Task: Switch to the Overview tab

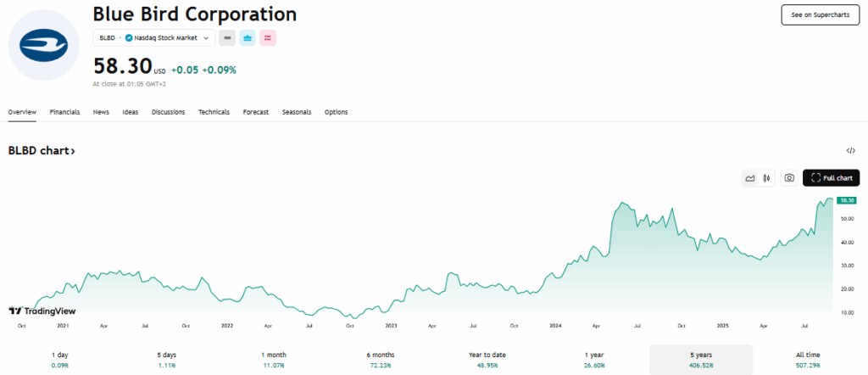Action: (22, 112)
